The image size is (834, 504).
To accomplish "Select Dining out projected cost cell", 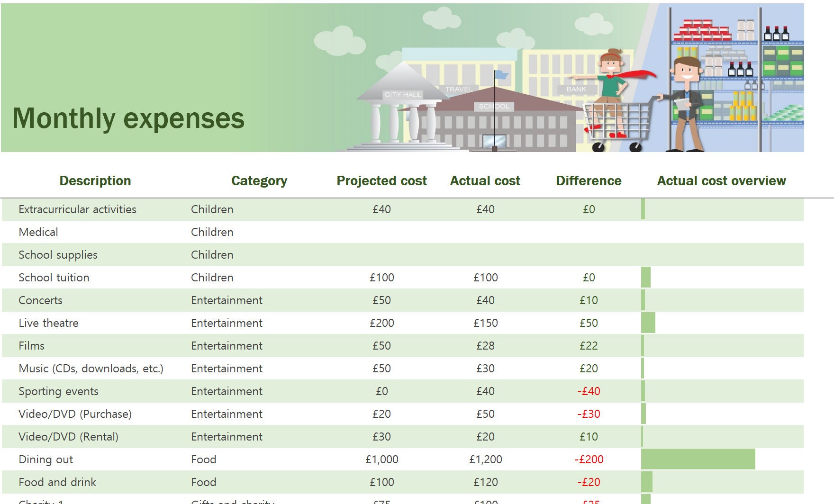I will pos(381,459).
